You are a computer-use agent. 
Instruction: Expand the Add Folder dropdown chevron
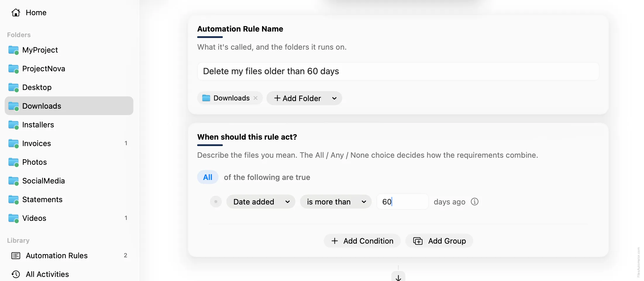[x=334, y=98]
